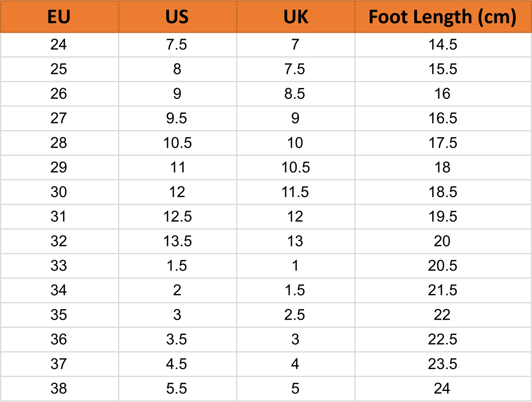Viewport: 532px width, 402px height.
Task: Click the UK size 11.5 cell
Action: [x=295, y=192]
